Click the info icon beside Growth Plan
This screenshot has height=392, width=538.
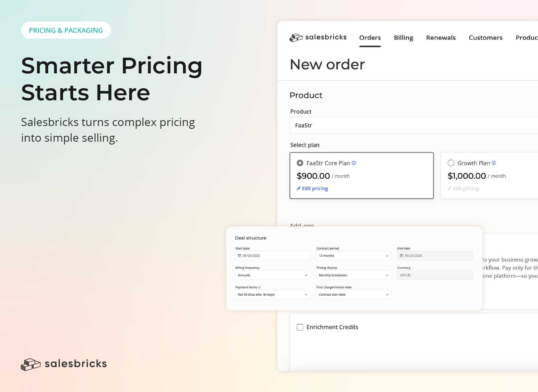(x=494, y=163)
